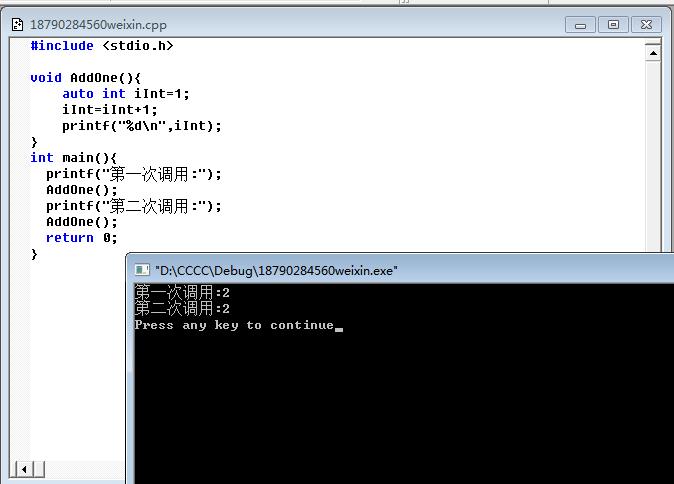Click console output line 第一次调用:2
Image resolution: width=674 pixels, height=484 pixels.
(x=182, y=293)
